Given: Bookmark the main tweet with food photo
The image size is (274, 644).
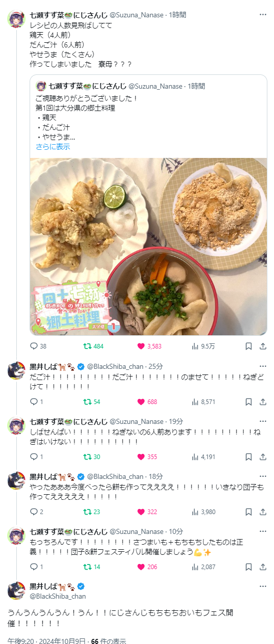Looking at the screenshot, I should click(248, 346).
